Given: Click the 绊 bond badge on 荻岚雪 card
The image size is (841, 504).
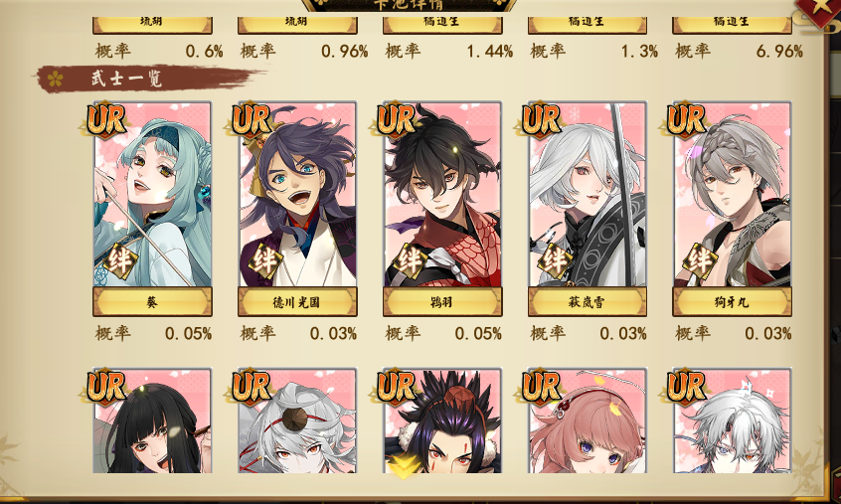Looking at the screenshot, I should tap(555, 261).
